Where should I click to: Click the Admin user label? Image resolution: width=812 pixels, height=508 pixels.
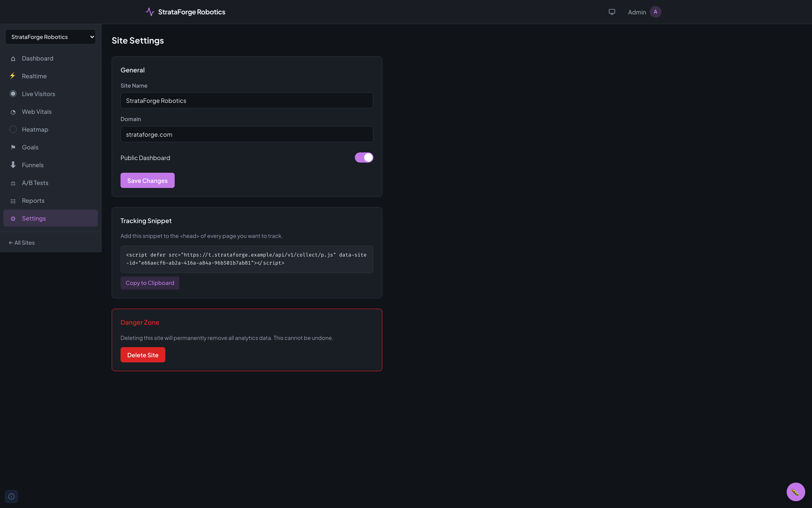click(x=637, y=12)
